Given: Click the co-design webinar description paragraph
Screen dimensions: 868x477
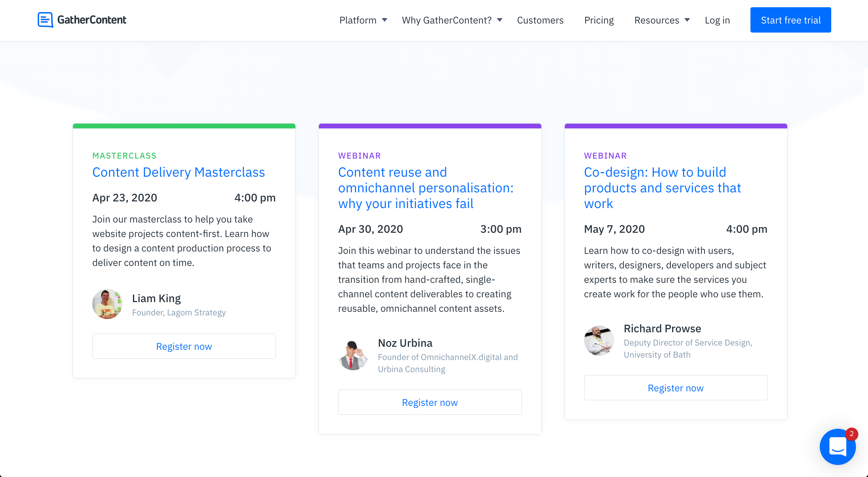Looking at the screenshot, I should [x=675, y=272].
